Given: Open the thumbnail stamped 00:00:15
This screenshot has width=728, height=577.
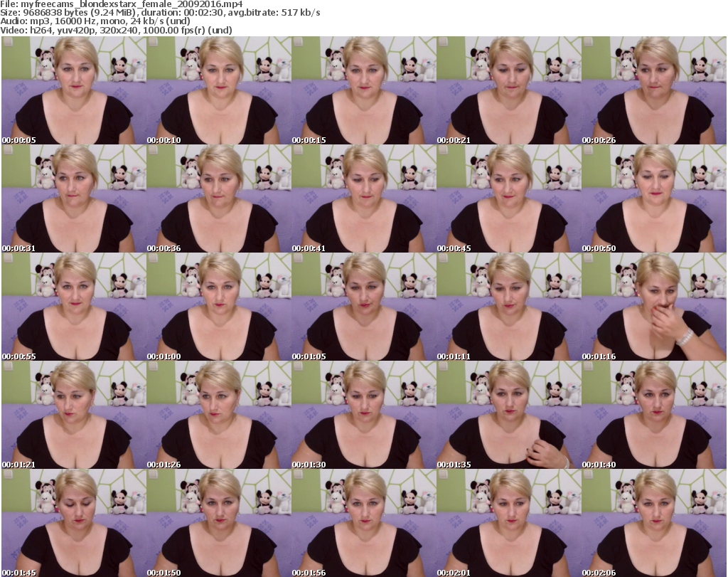Looking at the screenshot, I should pos(363,90).
